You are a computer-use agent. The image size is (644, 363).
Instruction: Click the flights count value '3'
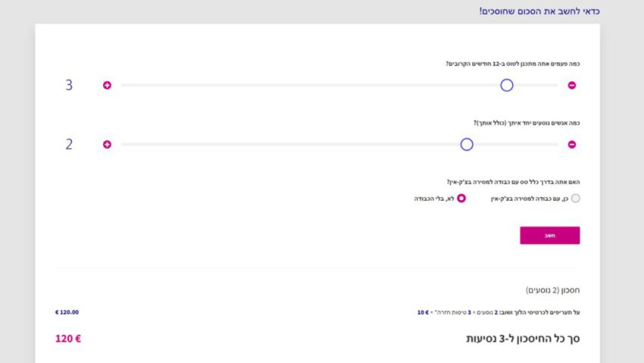pos(69,85)
